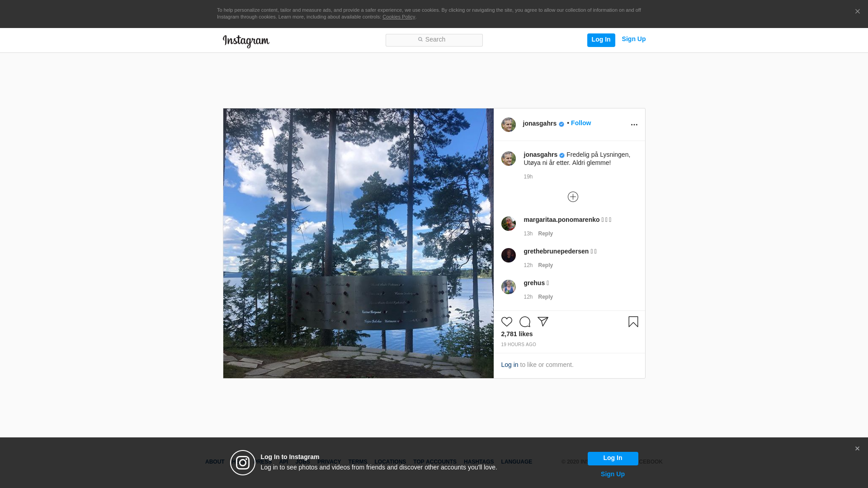
Task: Click jonasgahrs username in the caption
Action: point(541,155)
